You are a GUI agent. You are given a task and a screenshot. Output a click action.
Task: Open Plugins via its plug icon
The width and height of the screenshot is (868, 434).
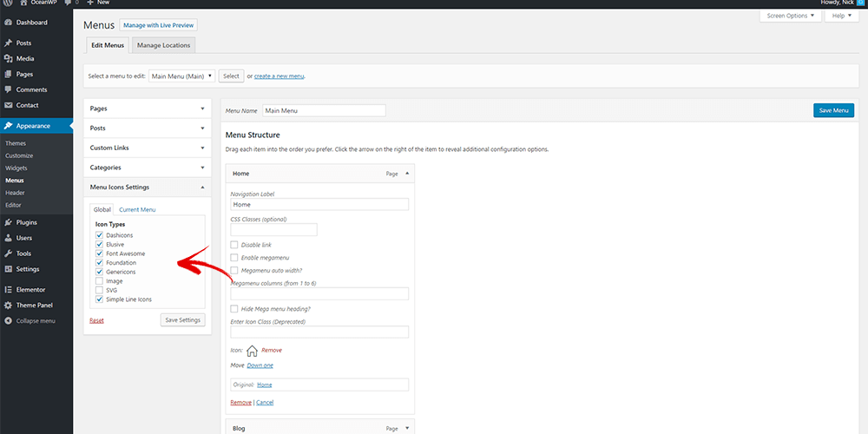click(8, 222)
